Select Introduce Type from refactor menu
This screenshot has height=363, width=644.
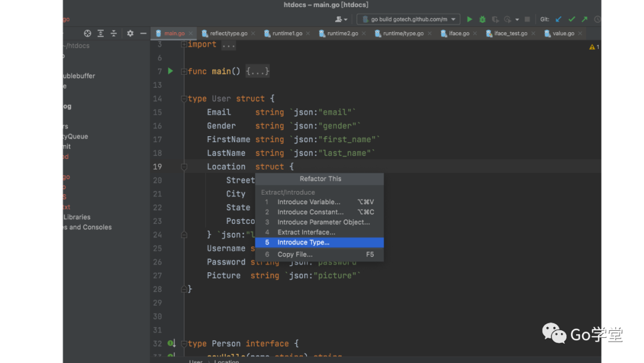303,242
